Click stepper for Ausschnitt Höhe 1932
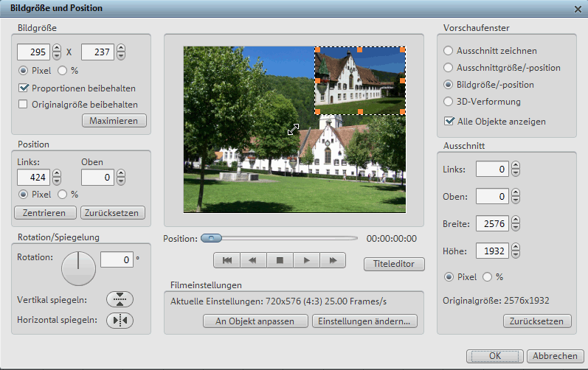 coord(516,251)
